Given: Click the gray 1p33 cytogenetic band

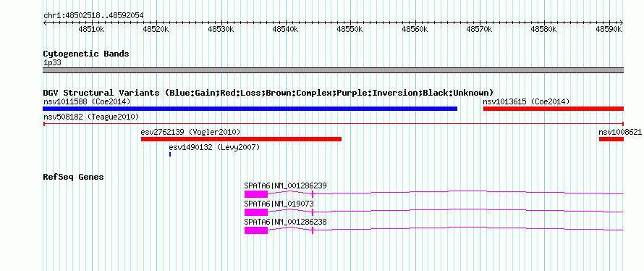Looking at the screenshot, I should click(x=334, y=70).
